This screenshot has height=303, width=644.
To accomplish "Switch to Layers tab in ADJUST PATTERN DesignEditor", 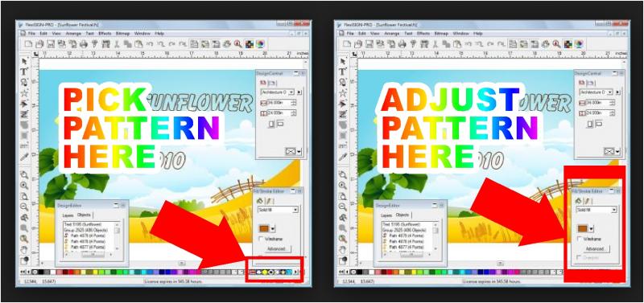I will click(x=386, y=215).
